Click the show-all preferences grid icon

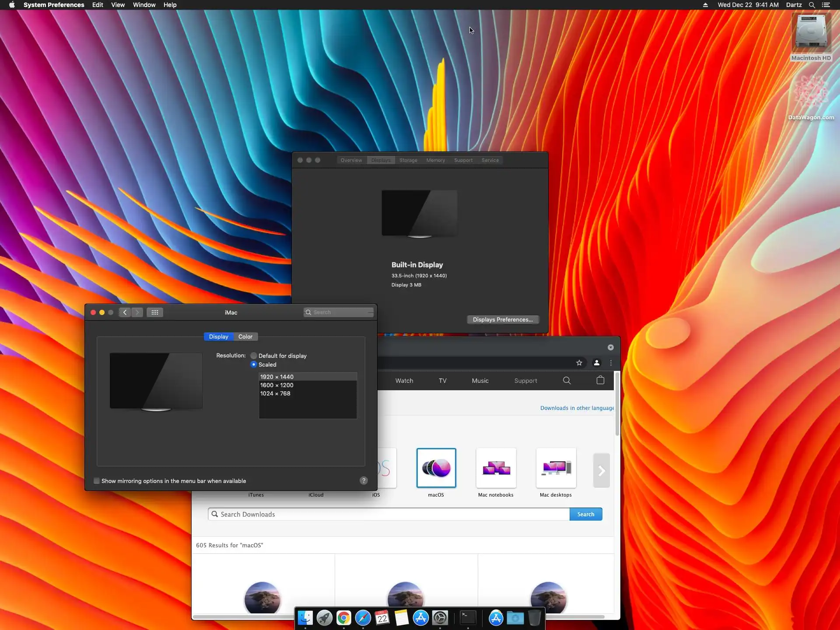point(155,312)
